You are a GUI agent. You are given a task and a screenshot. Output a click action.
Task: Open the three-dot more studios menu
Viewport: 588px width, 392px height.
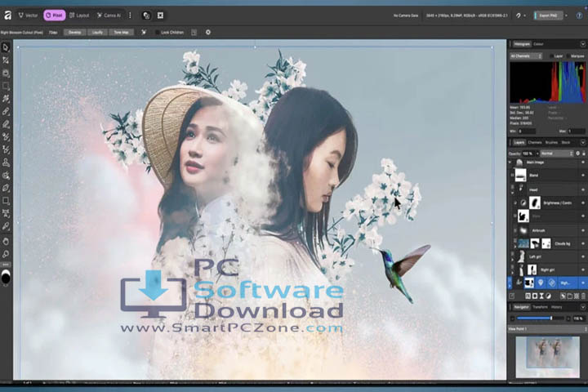(x=130, y=16)
